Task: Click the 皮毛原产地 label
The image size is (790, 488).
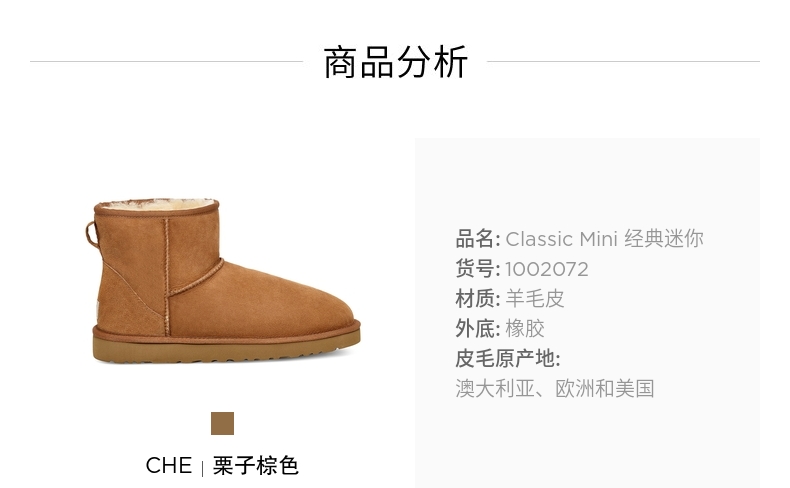Action: [508, 358]
